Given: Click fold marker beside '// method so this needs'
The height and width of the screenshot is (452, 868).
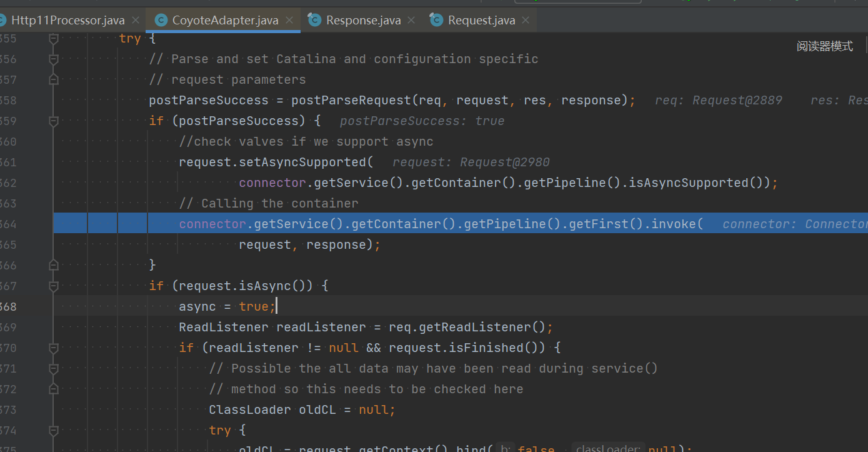Looking at the screenshot, I should tap(53, 389).
